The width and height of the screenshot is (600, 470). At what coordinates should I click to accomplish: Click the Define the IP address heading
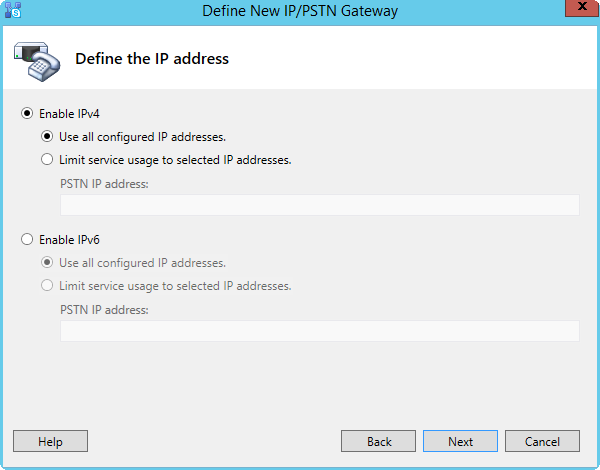tap(152, 59)
